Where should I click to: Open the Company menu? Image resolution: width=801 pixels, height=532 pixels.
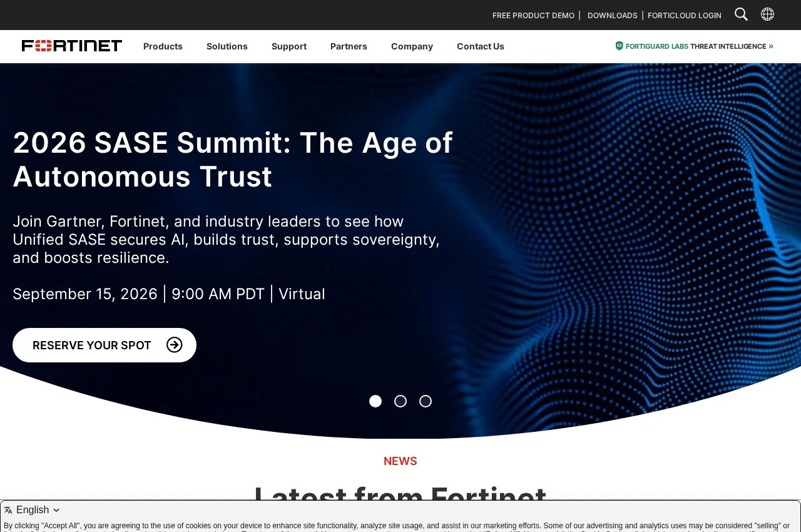point(412,46)
